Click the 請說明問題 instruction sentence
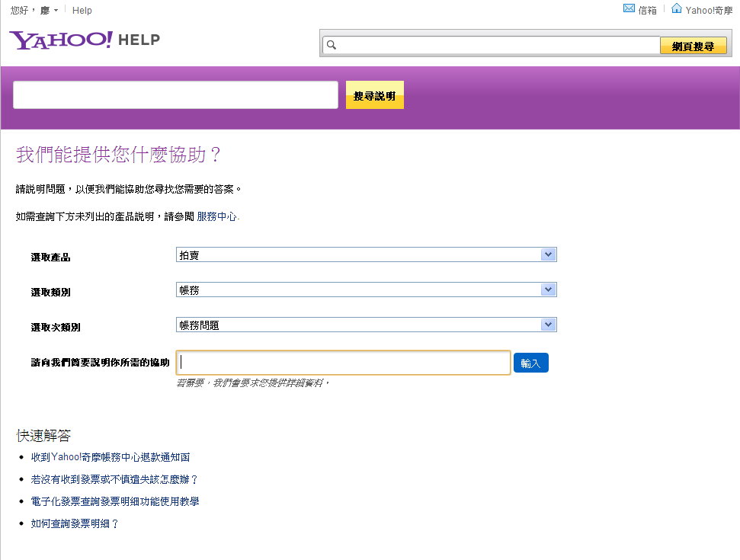 [x=128, y=189]
